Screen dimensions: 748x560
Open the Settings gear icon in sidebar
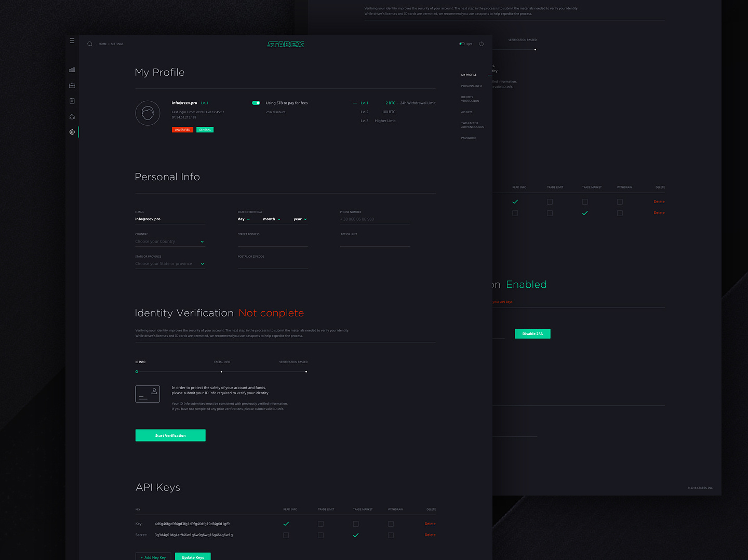click(72, 132)
